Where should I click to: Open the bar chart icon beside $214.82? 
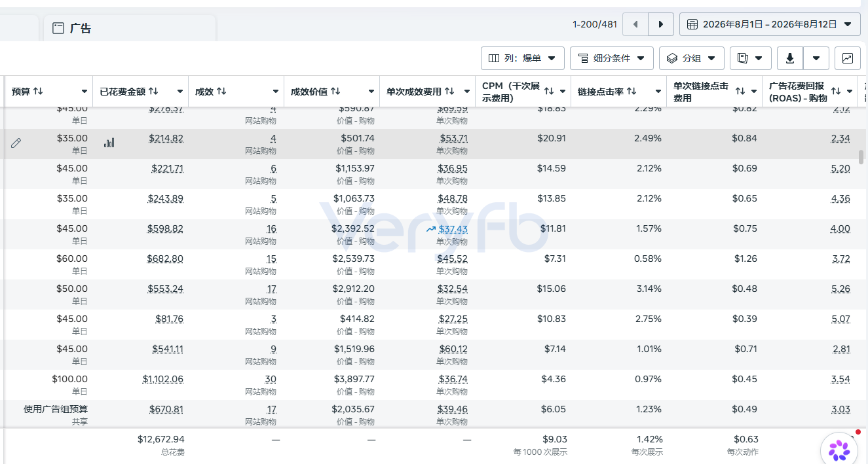[109, 143]
